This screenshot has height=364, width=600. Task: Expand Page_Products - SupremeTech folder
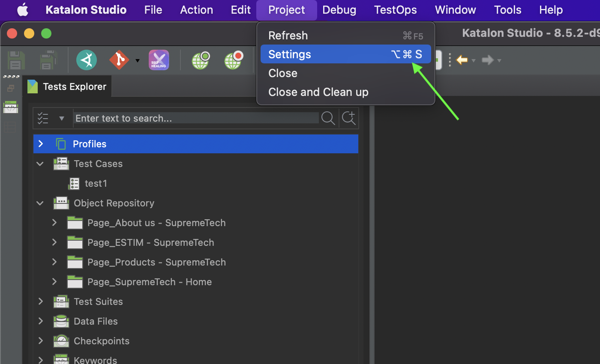tap(54, 262)
